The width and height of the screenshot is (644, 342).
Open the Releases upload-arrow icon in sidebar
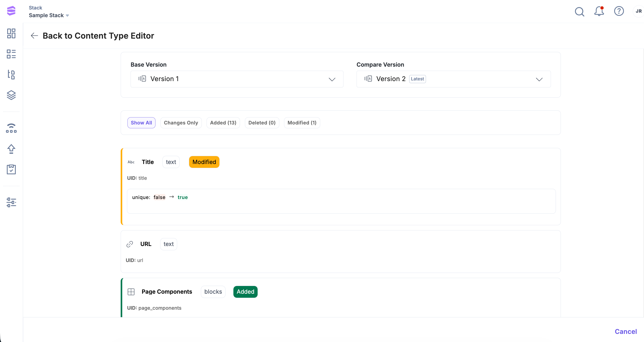(x=11, y=149)
